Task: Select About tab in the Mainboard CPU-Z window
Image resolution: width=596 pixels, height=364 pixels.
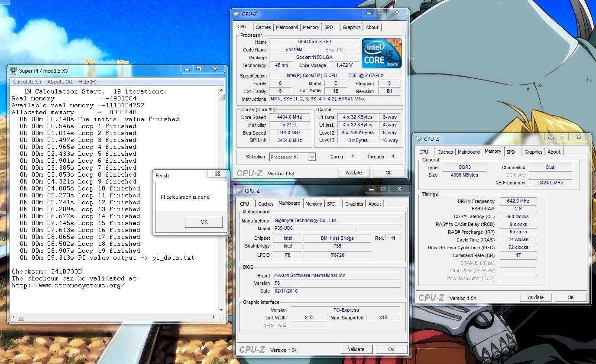Action: coord(375,204)
